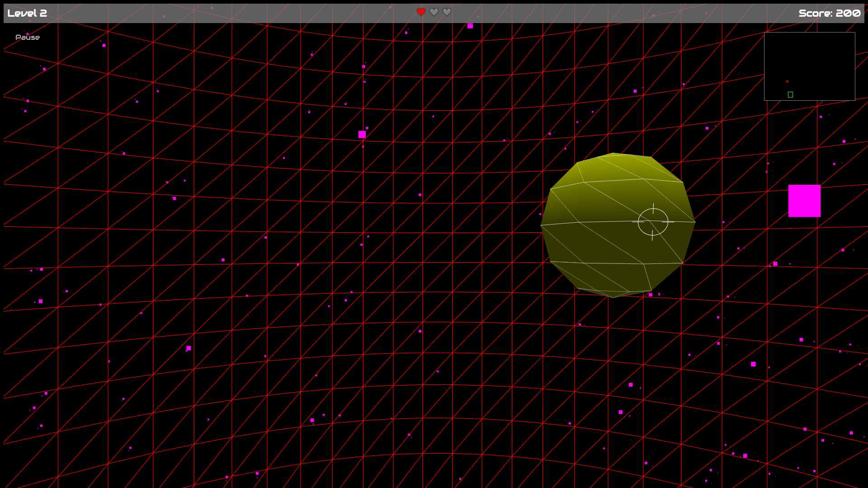
Task: Click the magenta square at lower left grid
Action: pyautogui.click(x=189, y=348)
